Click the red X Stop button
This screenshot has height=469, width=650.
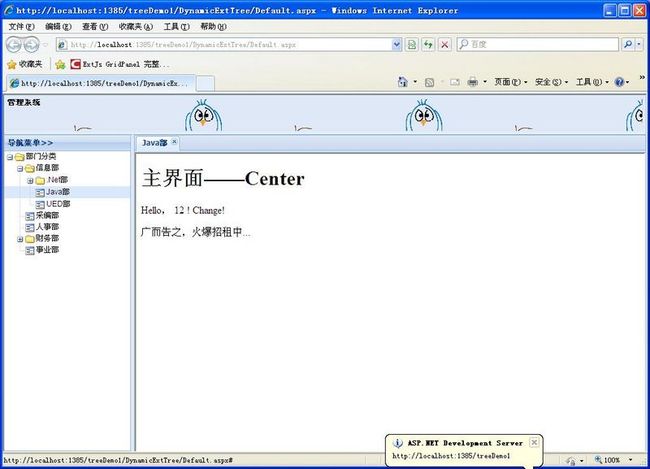(x=444, y=44)
